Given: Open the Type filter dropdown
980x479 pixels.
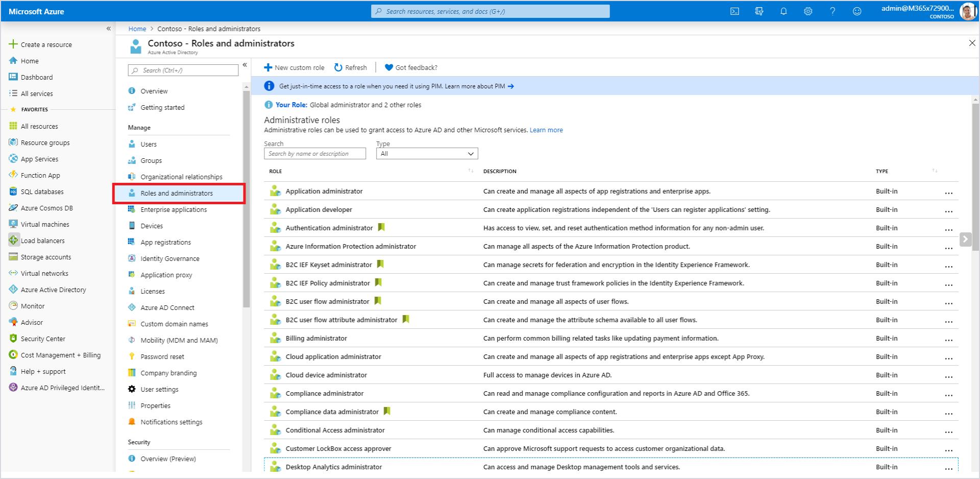Looking at the screenshot, I should pos(427,154).
